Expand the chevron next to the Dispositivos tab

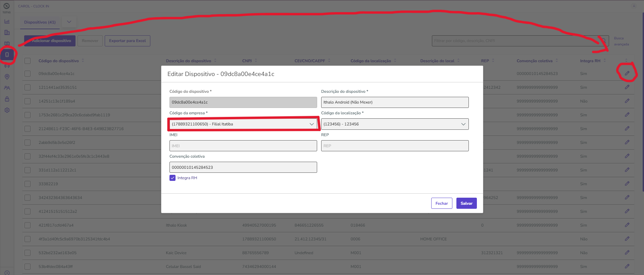coord(69,22)
